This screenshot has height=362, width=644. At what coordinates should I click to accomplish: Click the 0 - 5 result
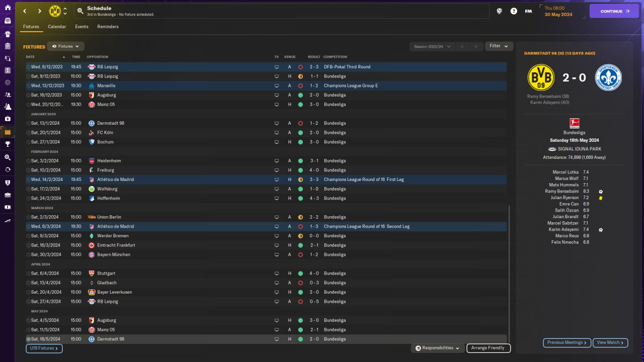pos(314,302)
